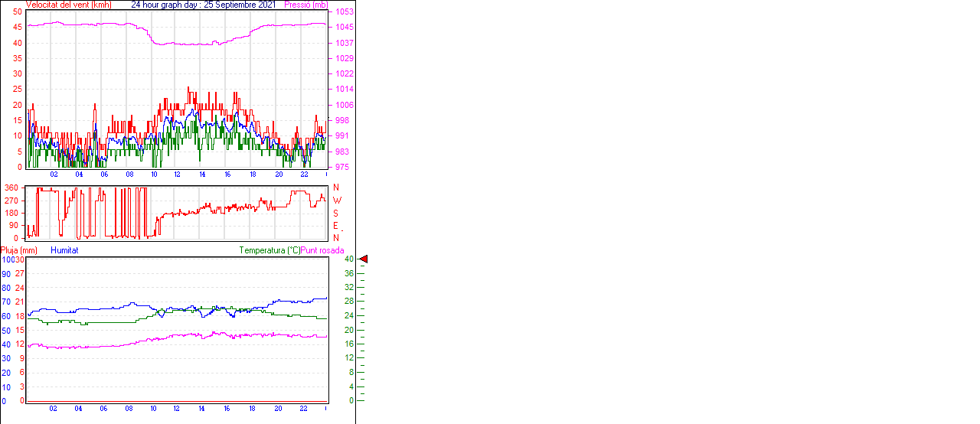Click the 02 hour tick in bottom chart
The width and height of the screenshot is (980, 424).
pyautogui.click(x=54, y=409)
